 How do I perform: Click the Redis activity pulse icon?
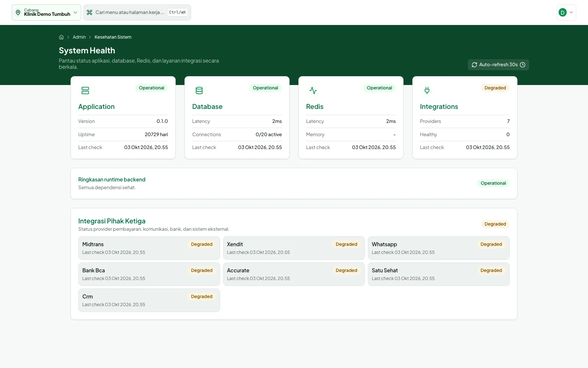[313, 91]
